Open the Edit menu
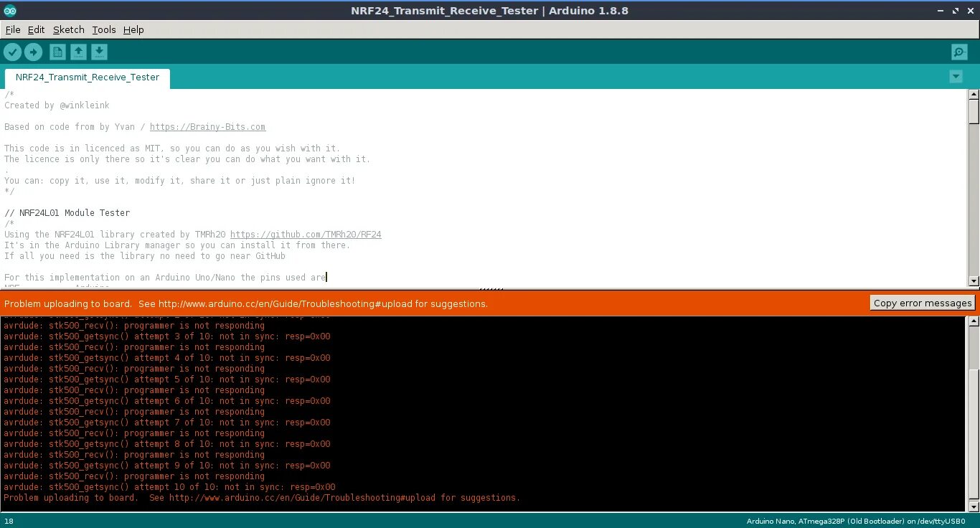 click(36, 29)
